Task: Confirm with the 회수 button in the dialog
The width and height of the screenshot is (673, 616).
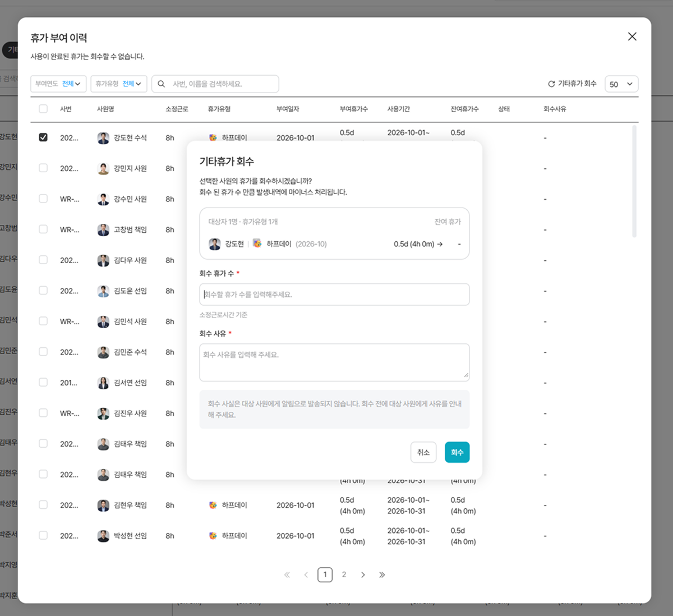Action: tap(457, 452)
